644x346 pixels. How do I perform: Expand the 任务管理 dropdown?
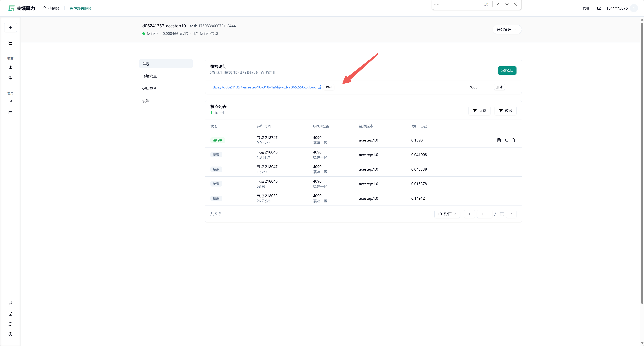click(507, 29)
